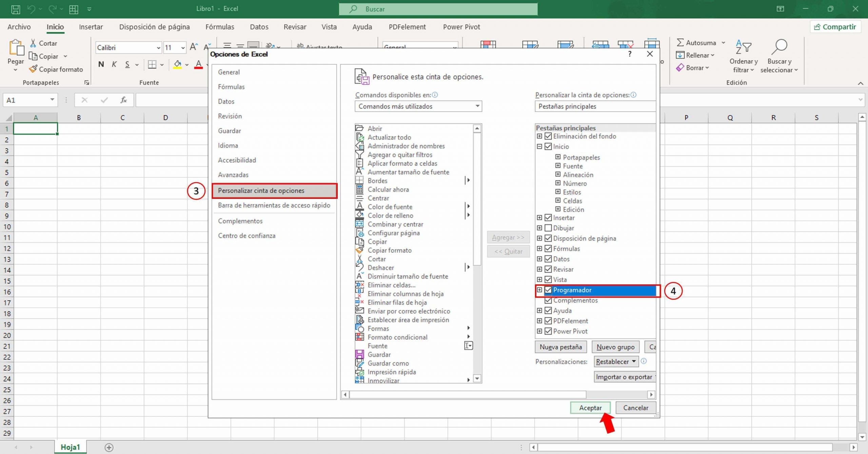This screenshot has width=868, height=454.
Task: Click the Aceptar button
Action: tap(590, 408)
